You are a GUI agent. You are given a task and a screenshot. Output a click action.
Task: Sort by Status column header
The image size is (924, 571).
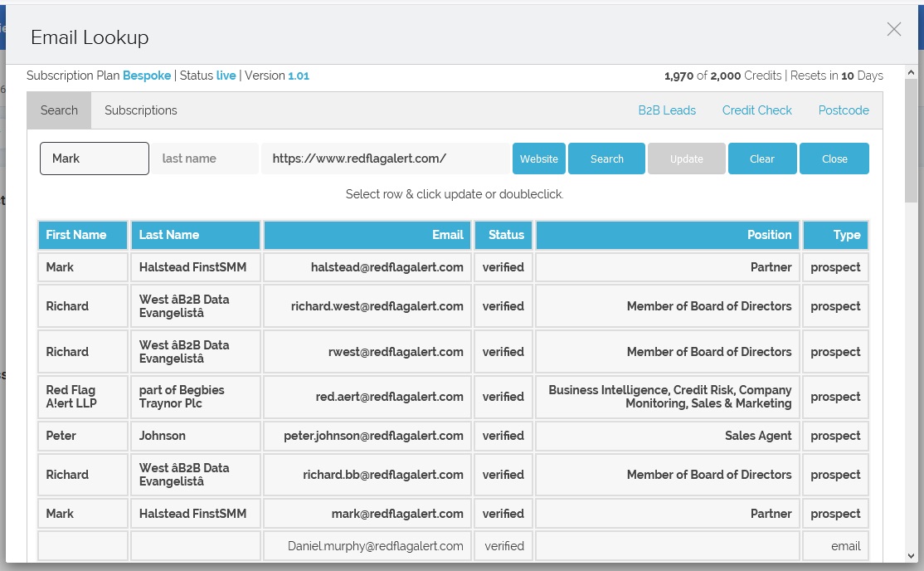(x=503, y=235)
